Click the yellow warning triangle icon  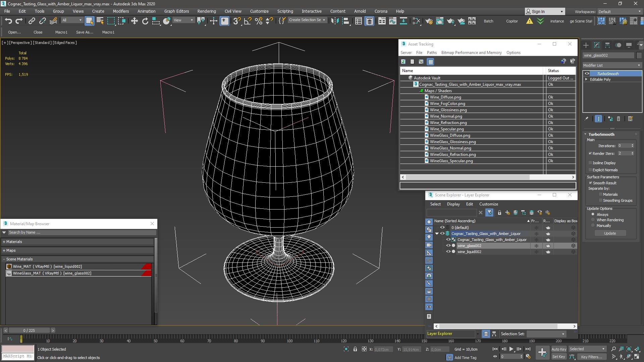[x=529, y=21]
